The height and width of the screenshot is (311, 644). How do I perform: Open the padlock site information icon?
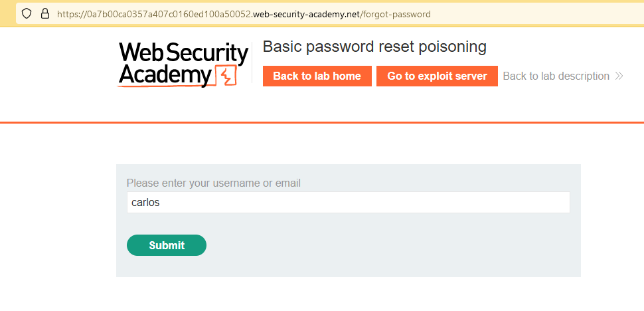pyautogui.click(x=45, y=13)
